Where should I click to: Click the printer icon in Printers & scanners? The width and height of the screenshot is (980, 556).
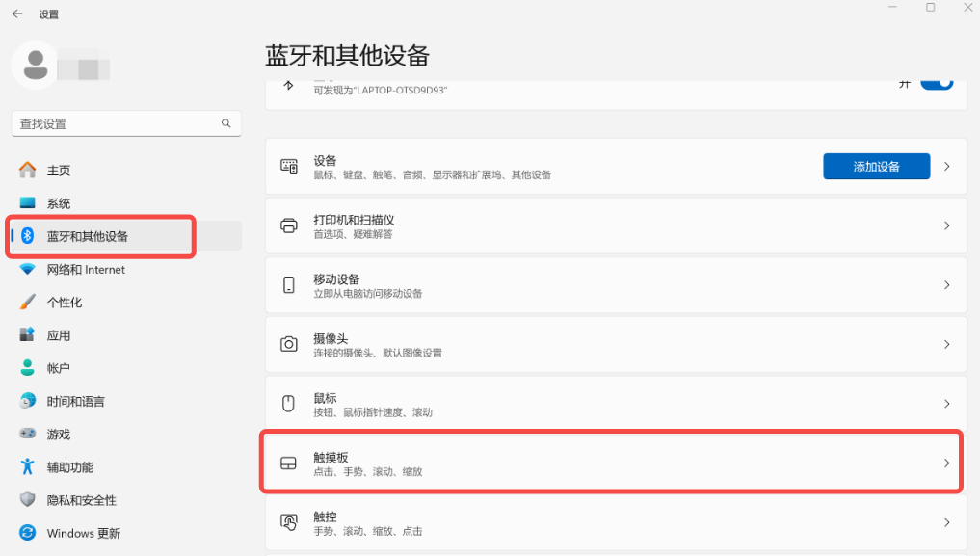(x=289, y=225)
